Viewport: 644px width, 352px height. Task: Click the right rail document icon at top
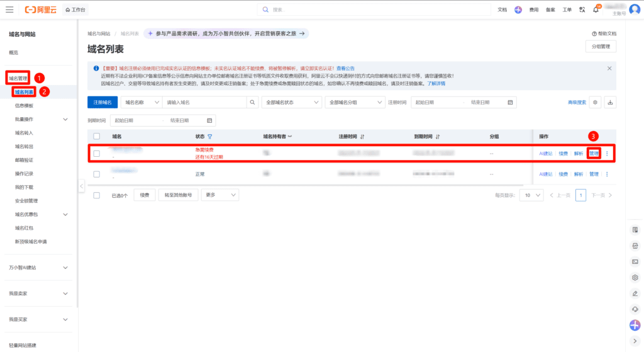tap(635, 230)
